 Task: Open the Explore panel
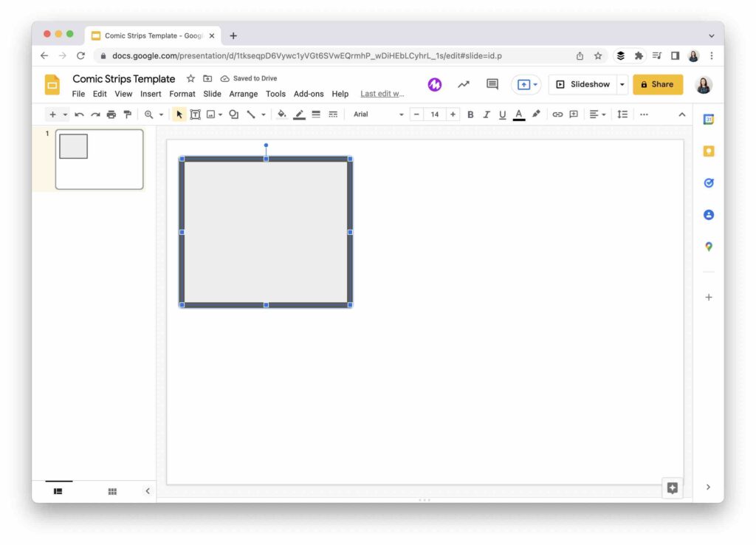point(672,487)
